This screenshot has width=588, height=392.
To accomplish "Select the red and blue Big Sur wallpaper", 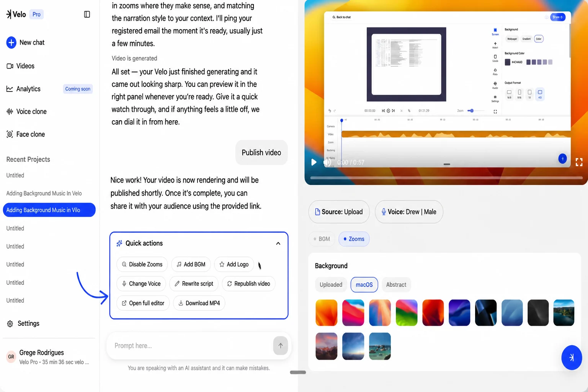I will [353, 313].
